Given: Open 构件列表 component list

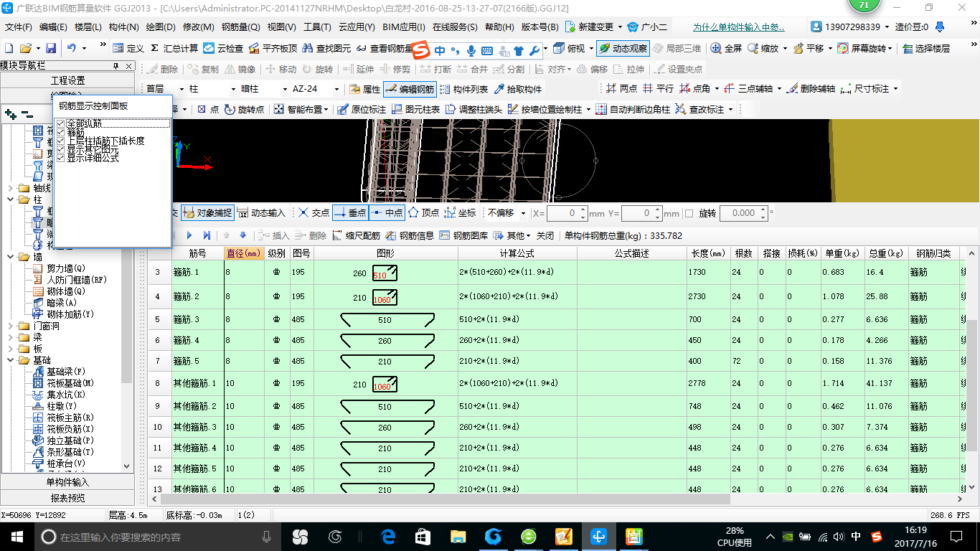Looking at the screenshot, I should coord(463,90).
